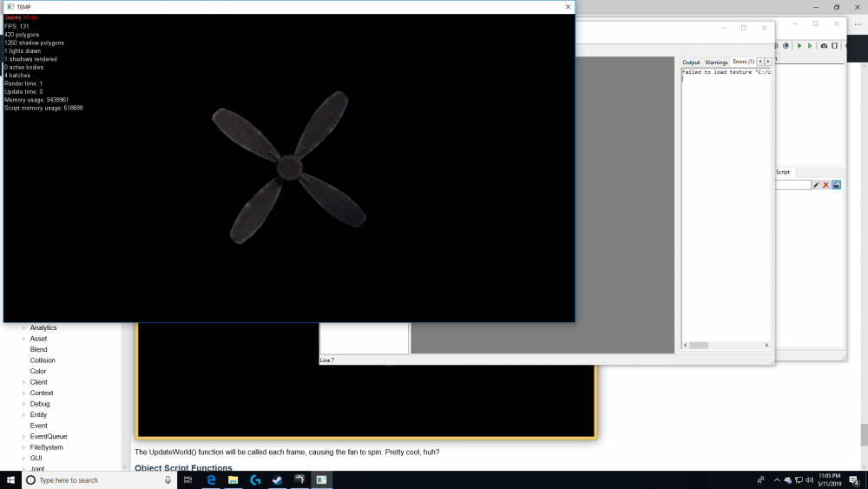Click the script file input field
This screenshot has width=868, height=489.
click(x=792, y=185)
